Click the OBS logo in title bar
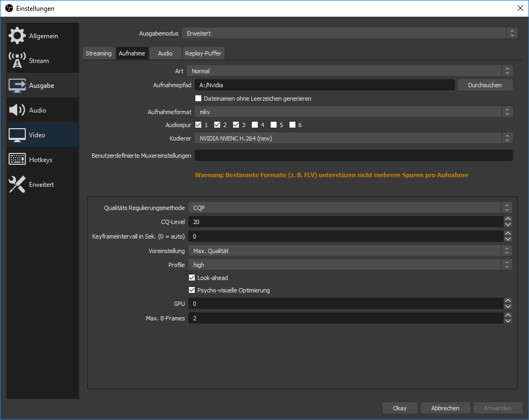Image resolution: width=529 pixels, height=420 pixels. [9, 8]
